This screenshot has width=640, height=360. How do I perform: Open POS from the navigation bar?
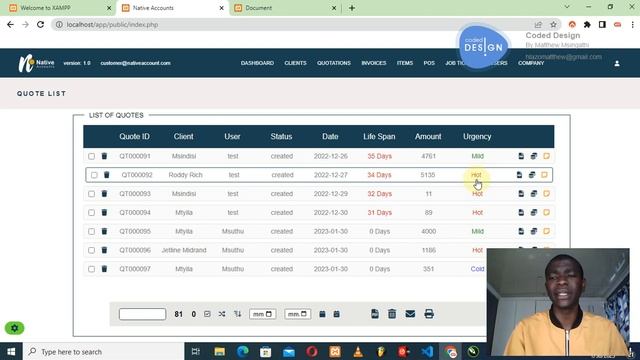click(x=429, y=63)
